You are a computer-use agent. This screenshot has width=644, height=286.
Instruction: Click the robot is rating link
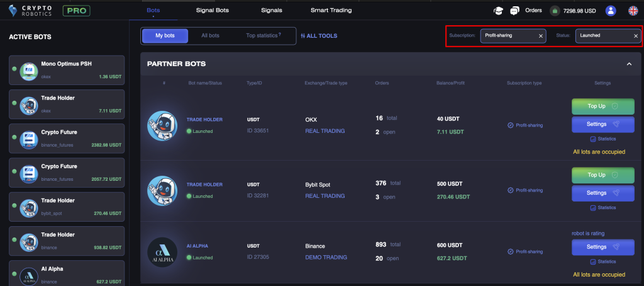(x=588, y=233)
